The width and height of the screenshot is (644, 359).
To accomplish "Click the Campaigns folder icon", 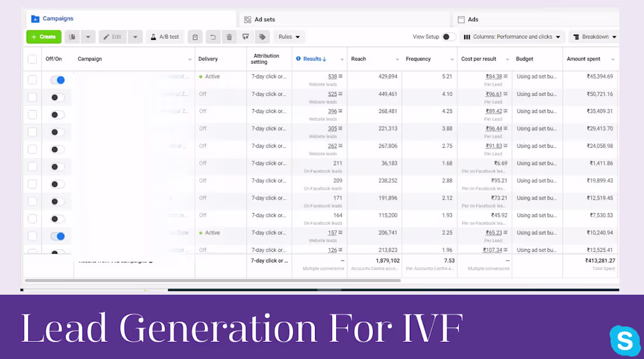I will (x=35, y=19).
